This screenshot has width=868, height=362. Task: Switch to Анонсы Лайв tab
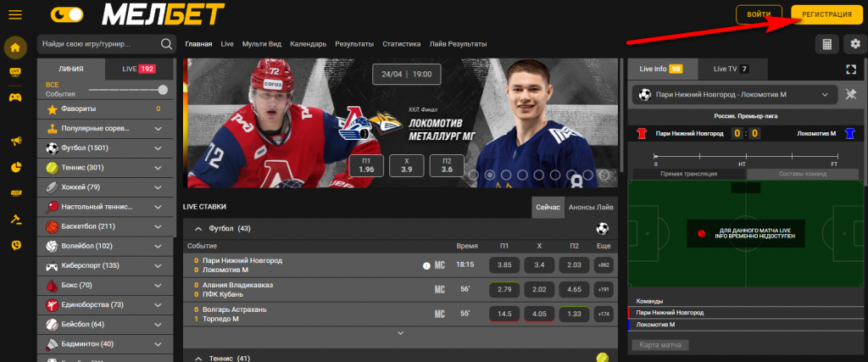[x=591, y=208]
